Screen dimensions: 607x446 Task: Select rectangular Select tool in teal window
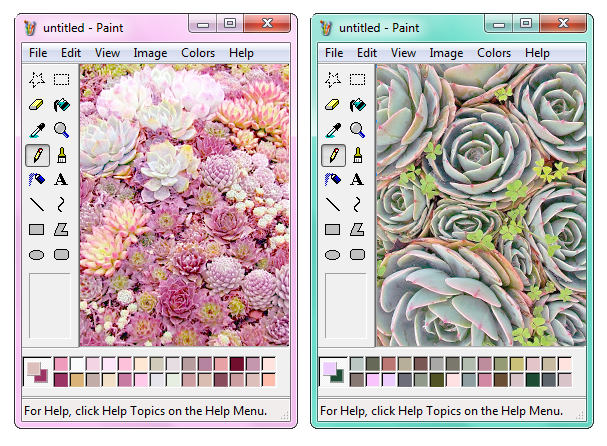click(357, 80)
